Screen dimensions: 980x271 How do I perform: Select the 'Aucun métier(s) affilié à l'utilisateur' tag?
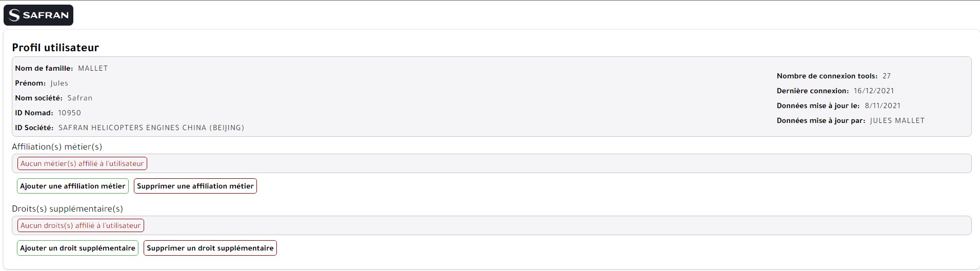pyautogui.click(x=82, y=163)
